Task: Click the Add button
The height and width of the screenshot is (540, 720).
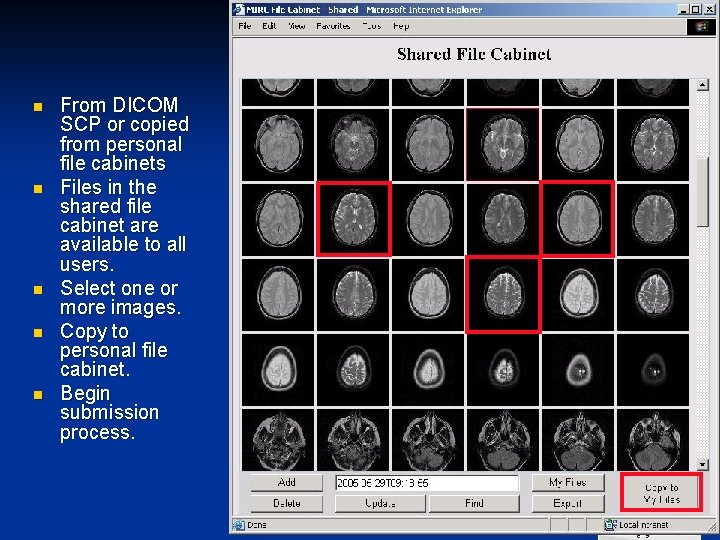Action: click(287, 482)
